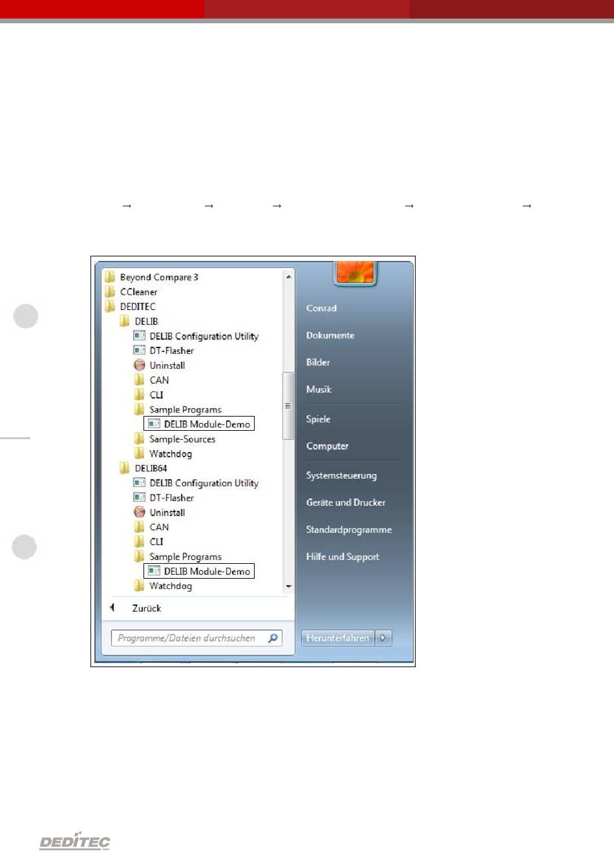
Task: Click the Uninstall icon under DELIB64
Action: pyautogui.click(x=139, y=512)
